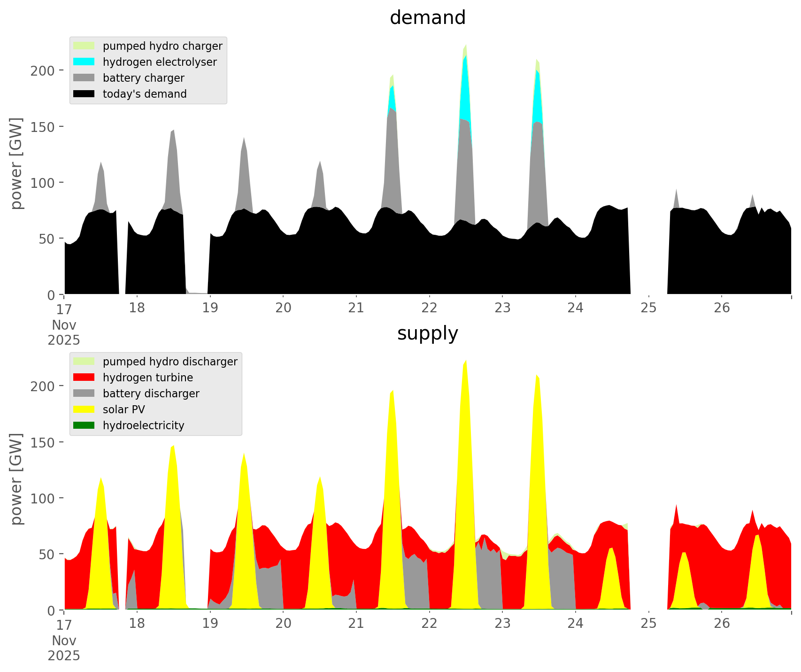Click the black today's demand legend swatch

[84, 94]
